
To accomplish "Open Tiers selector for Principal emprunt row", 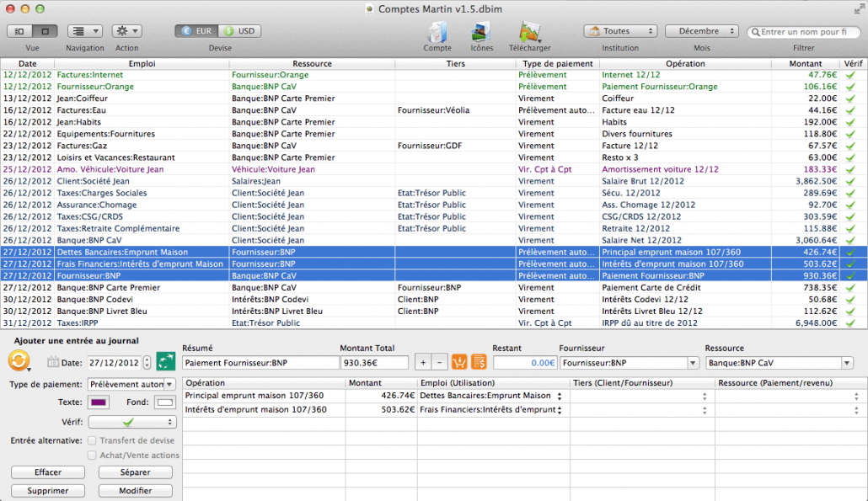I will [705, 396].
